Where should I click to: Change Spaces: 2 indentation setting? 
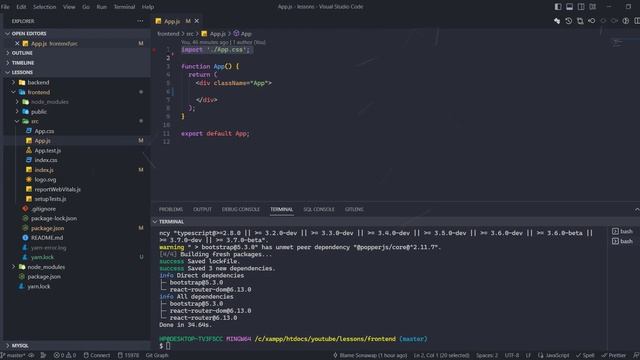point(487,355)
